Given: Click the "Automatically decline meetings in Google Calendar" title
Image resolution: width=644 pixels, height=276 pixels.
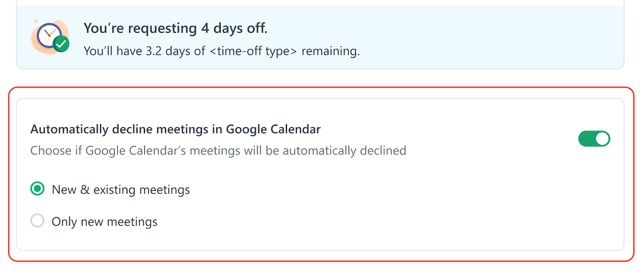Looking at the screenshot, I should click(175, 129).
